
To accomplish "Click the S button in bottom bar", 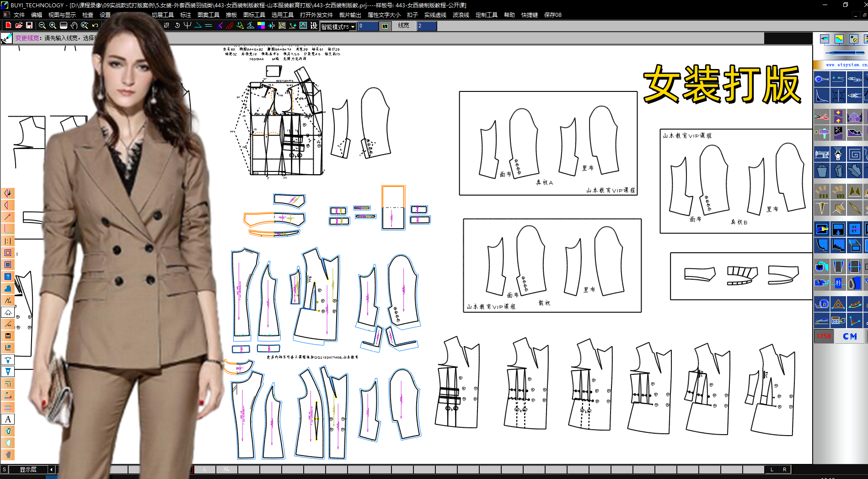I will (4, 469).
